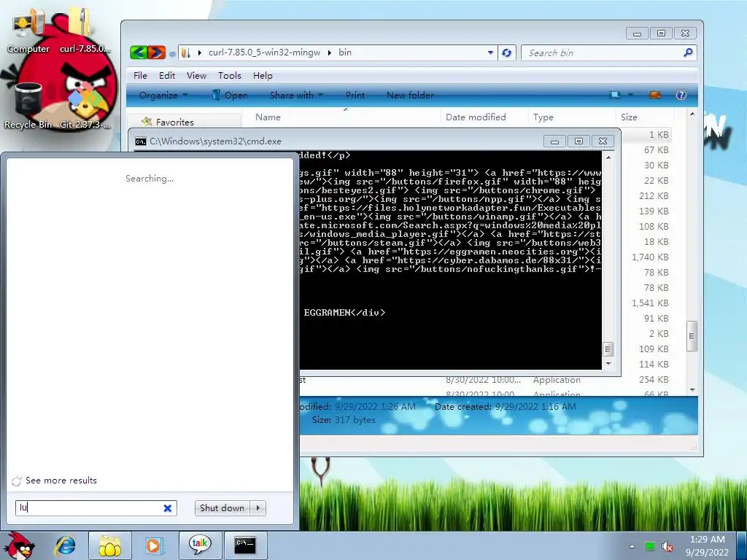
Task: Click the Explorer forward navigation arrow
Action: tap(157, 52)
